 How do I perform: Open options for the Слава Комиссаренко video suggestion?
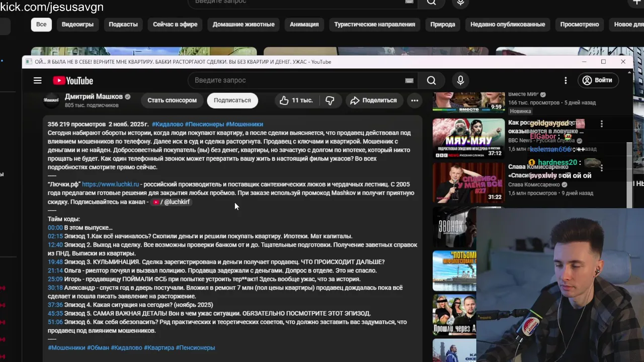[601, 167]
